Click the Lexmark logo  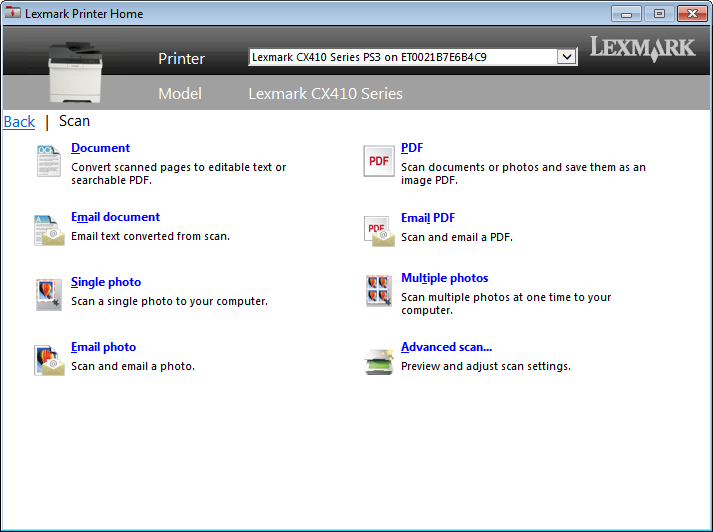tap(643, 49)
